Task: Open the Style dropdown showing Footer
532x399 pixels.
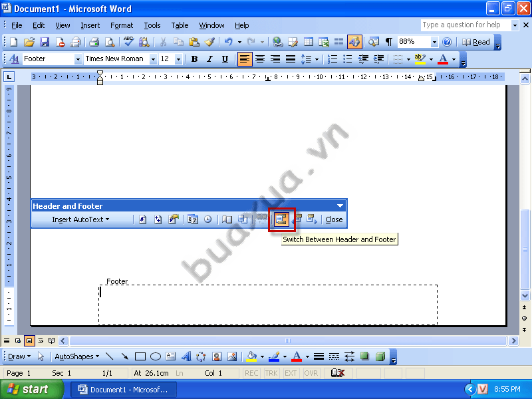Action: (78, 59)
